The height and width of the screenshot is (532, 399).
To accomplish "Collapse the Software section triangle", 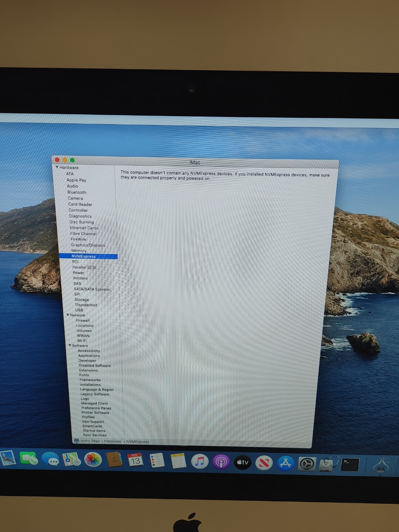I will click(70, 345).
